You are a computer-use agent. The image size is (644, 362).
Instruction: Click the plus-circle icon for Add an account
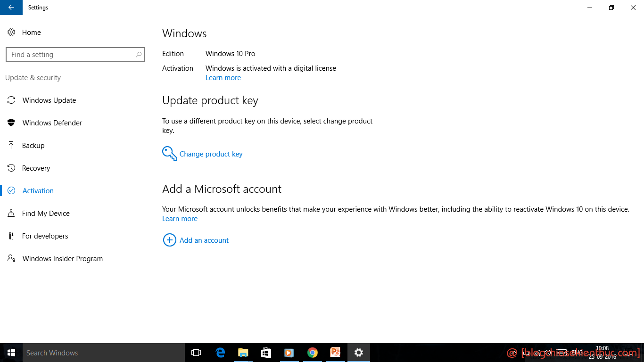point(169,240)
